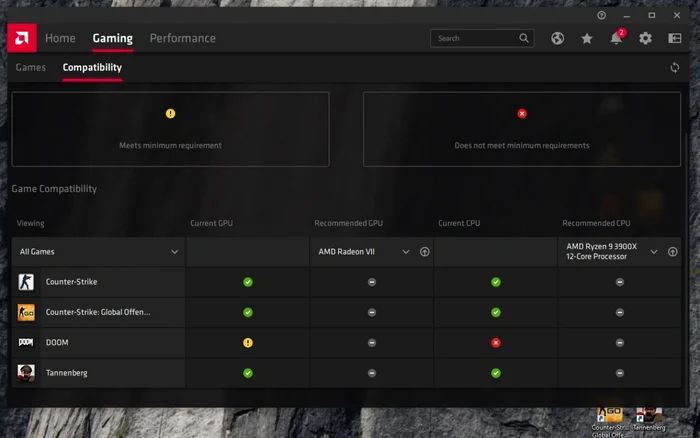Click the search magnifier icon
Screen dimensions: 700x438
[x=524, y=38]
